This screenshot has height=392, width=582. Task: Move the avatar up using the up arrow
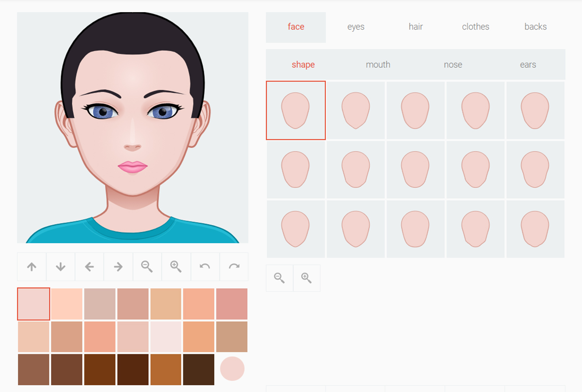pyautogui.click(x=32, y=267)
